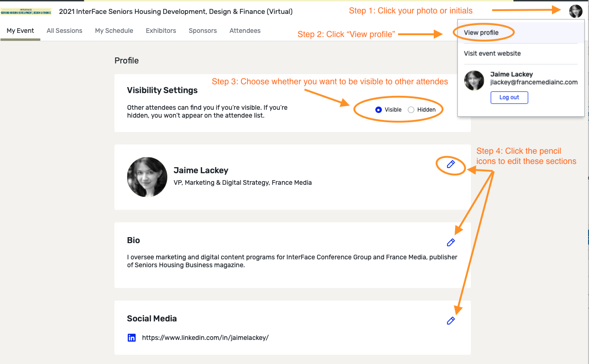This screenshot has width=589, height=364.
Task: Open the My Schedule tab
Action: point(114,31)
